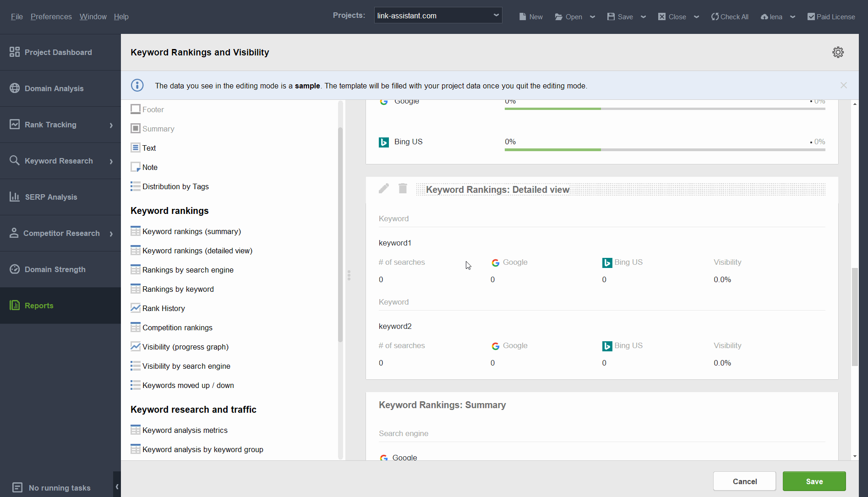
Task: Open report settings gear icon
Action: coord(838,52)
